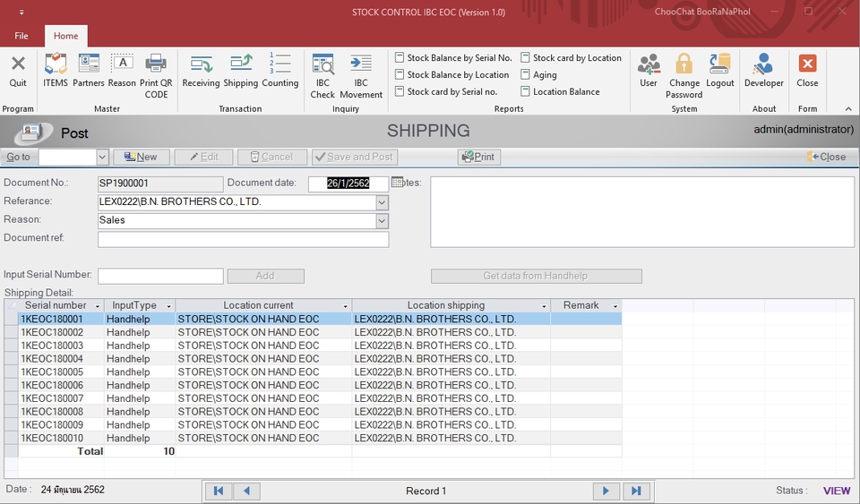This screenshot has height=504, width=860.
Task: Switch to the Home ribbon tab
Action: coord(65,36)
